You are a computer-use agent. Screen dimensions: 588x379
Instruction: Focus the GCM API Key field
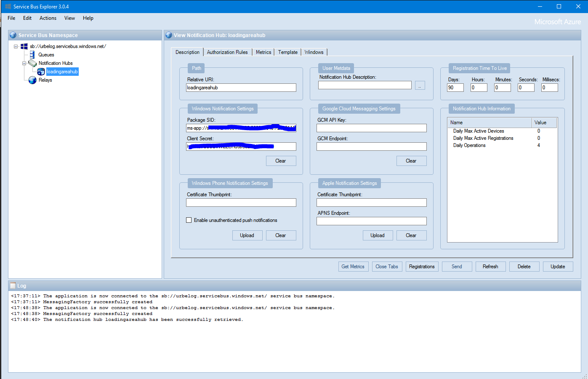371,128
